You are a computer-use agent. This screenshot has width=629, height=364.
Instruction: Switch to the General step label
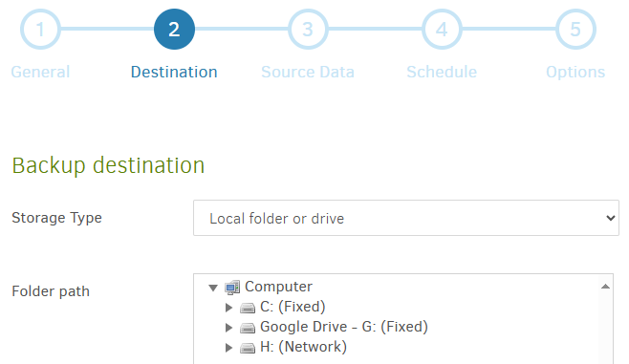(x=40, y=73)
